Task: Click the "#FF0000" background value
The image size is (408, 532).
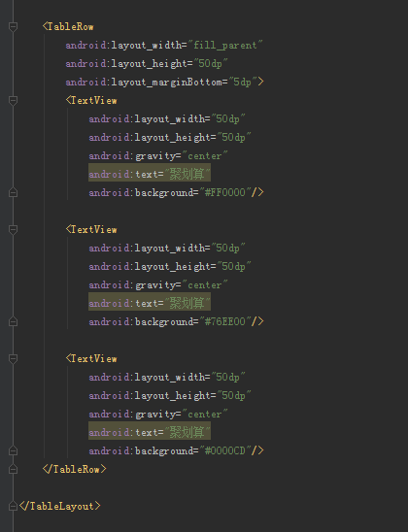Action: pos(225,193)
